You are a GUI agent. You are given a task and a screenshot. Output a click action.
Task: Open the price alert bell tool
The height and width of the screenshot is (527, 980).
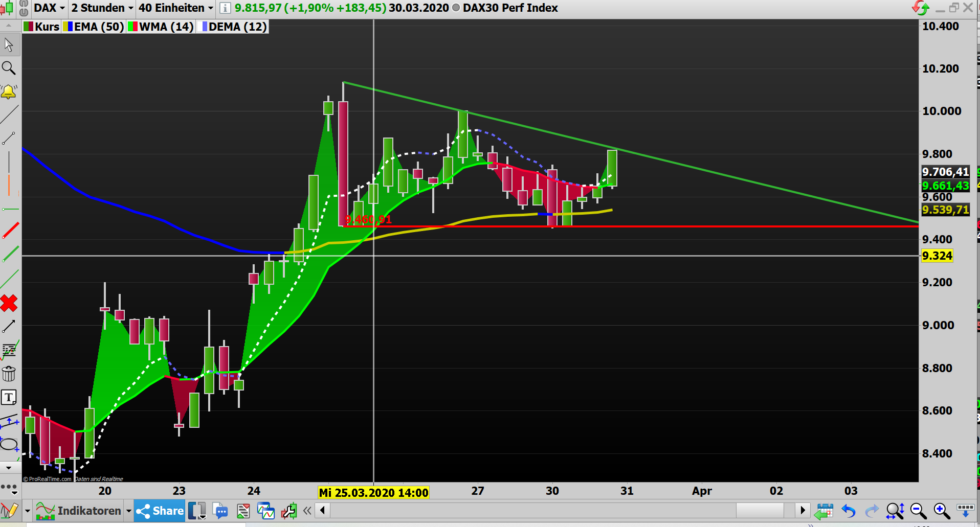[9, 91]
